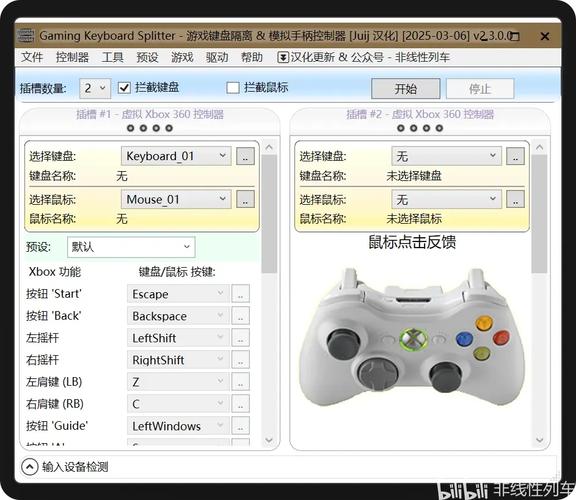Click slot #2 panel scrollbar up arrow
Screen dimensions: 576x500
540,148
